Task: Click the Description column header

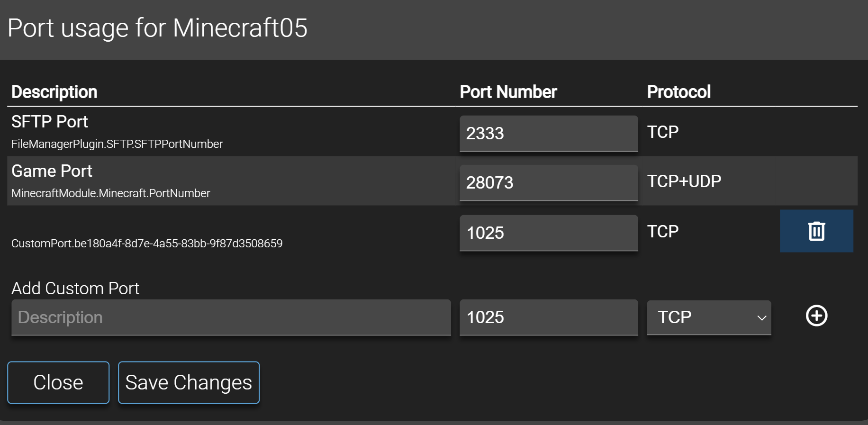Action: tap(54, 92)
